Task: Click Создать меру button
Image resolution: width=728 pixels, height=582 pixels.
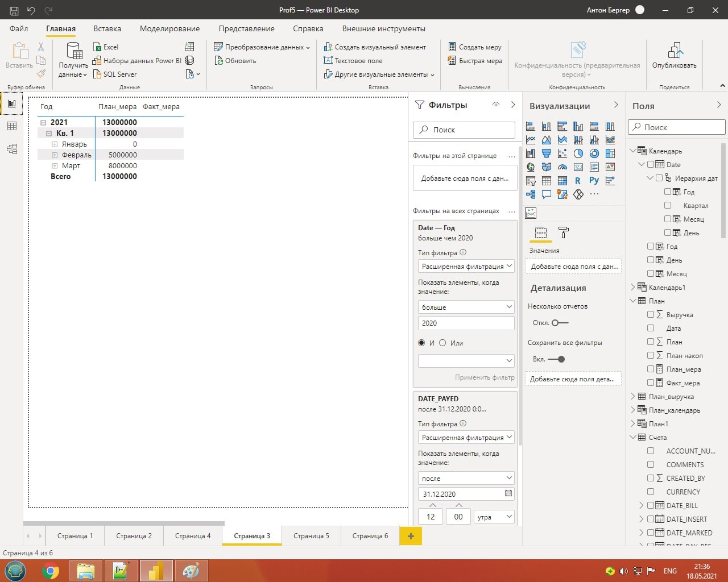Action: (x=475, y=47)
